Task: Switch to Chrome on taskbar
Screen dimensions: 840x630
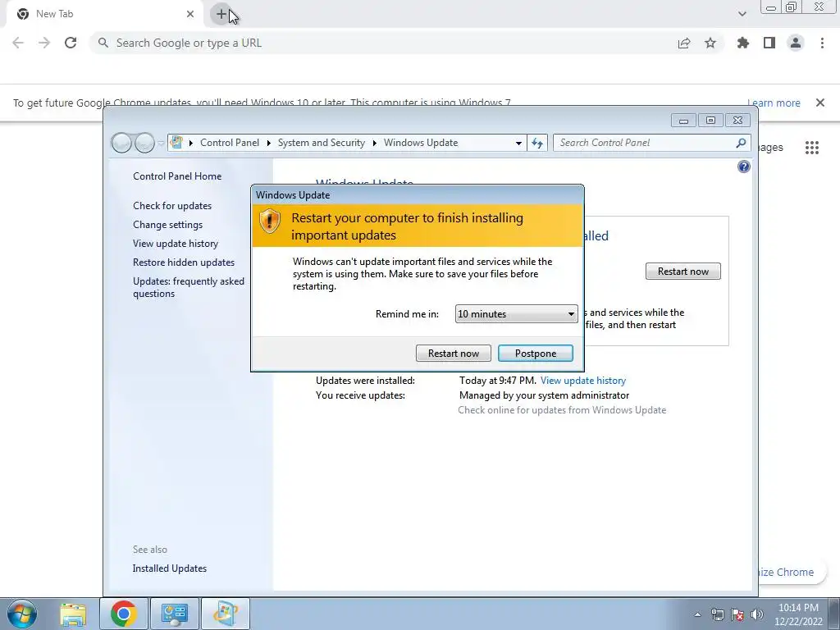Action: (x=124, y=614)
